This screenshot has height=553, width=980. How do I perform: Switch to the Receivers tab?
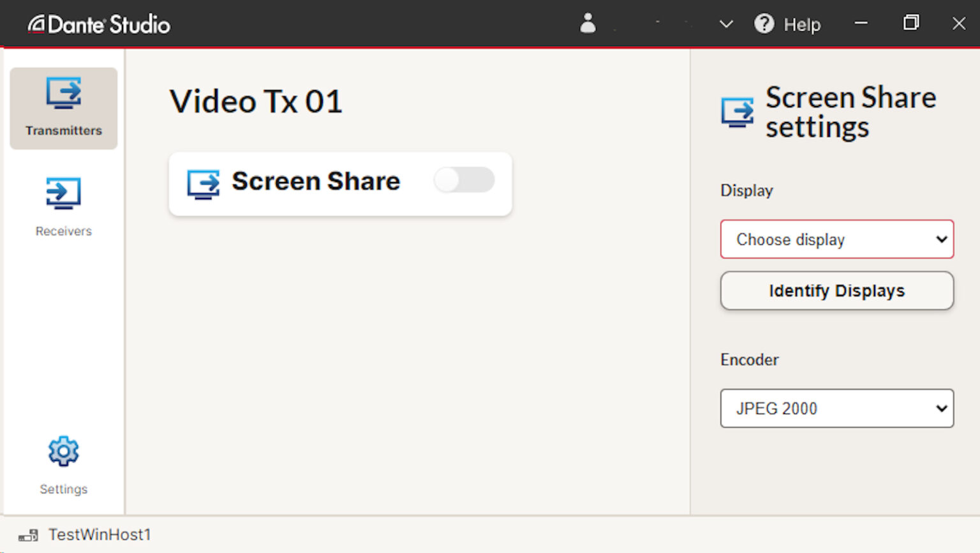click(63, 206)
